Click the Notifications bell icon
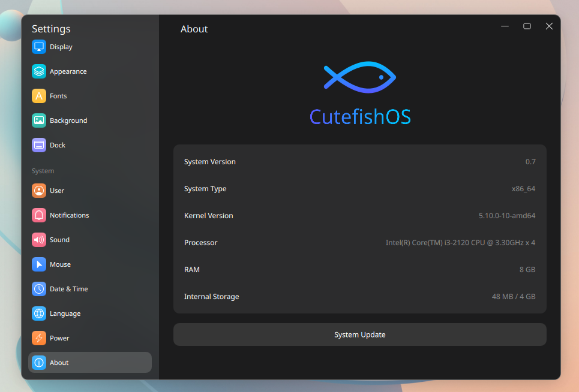Viewport: 579px width, 392px height. click(39, 215)
